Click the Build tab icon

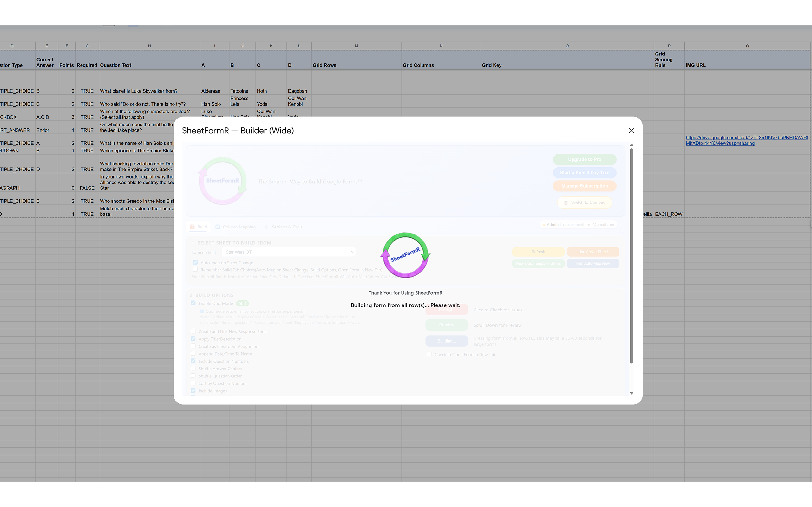pos(192,227)
